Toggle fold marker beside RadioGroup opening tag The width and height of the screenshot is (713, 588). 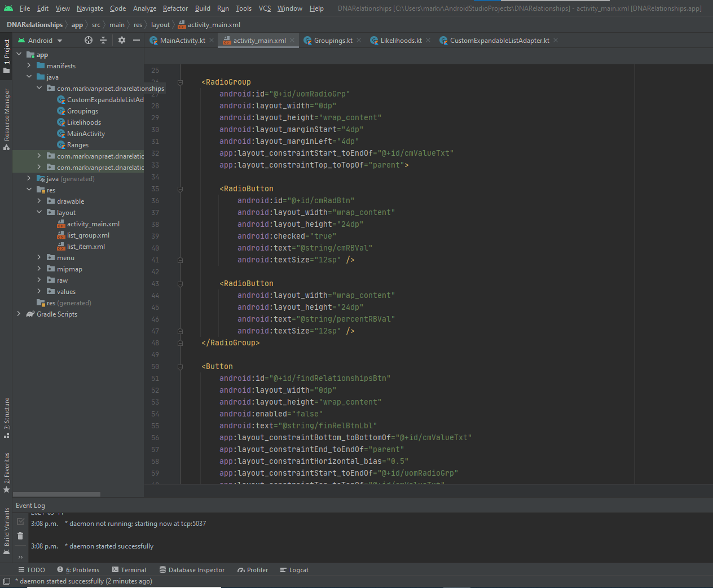point(181,82)
